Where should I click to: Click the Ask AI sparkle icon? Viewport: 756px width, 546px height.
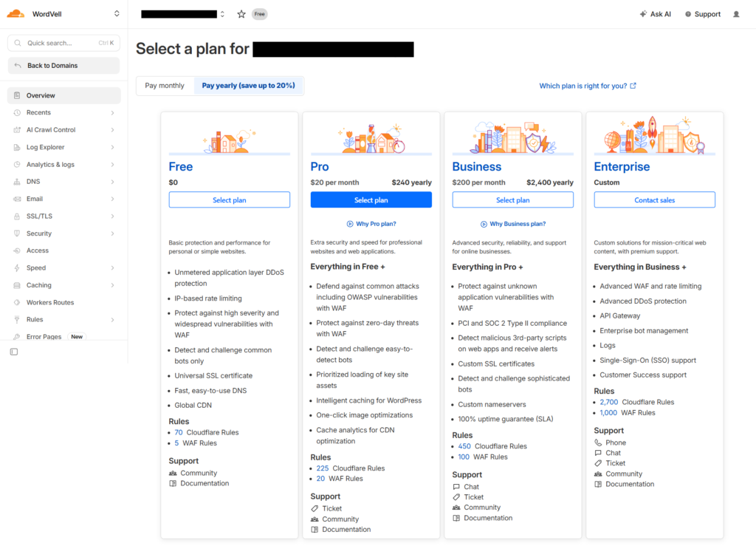(642, 13)
